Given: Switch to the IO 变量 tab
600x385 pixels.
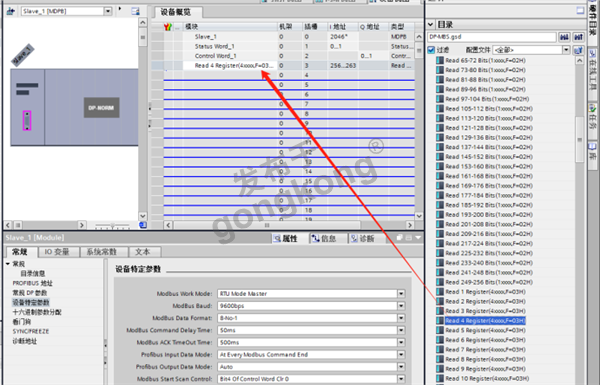Looking at the screenshot, I should click(57, 252).
